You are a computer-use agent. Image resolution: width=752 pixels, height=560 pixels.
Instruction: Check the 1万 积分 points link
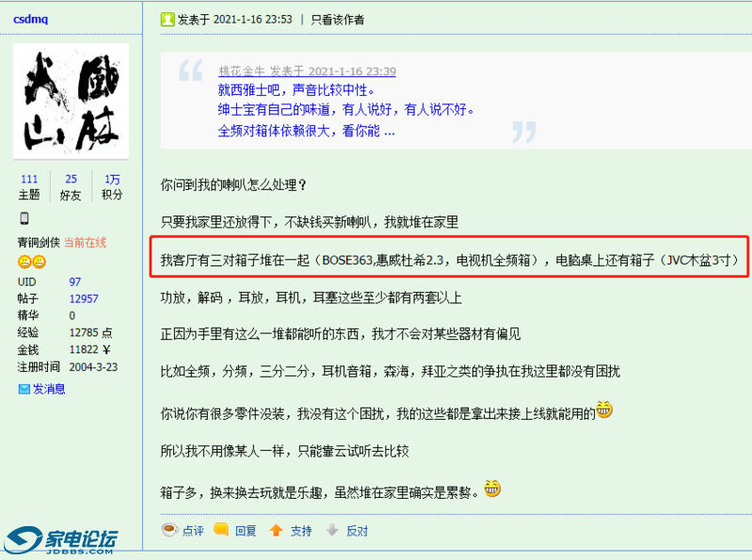[112, 186]
